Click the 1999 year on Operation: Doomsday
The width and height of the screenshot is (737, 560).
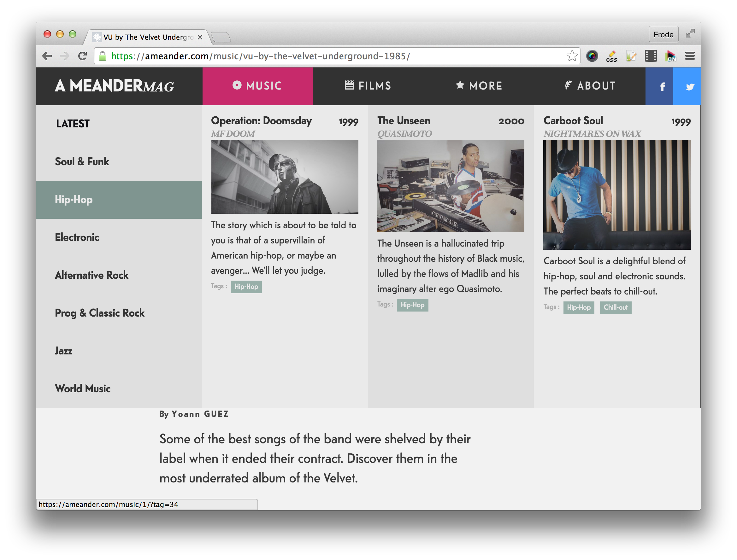(x=349, y=122)
